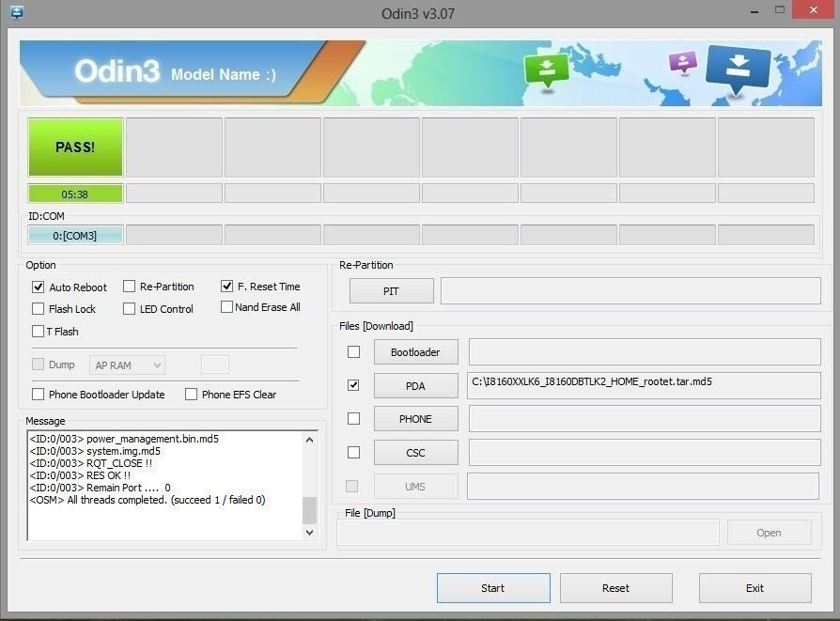This screenshot has width=840, height=621.
Task: Click the Exit button
Action: (754, 588)
